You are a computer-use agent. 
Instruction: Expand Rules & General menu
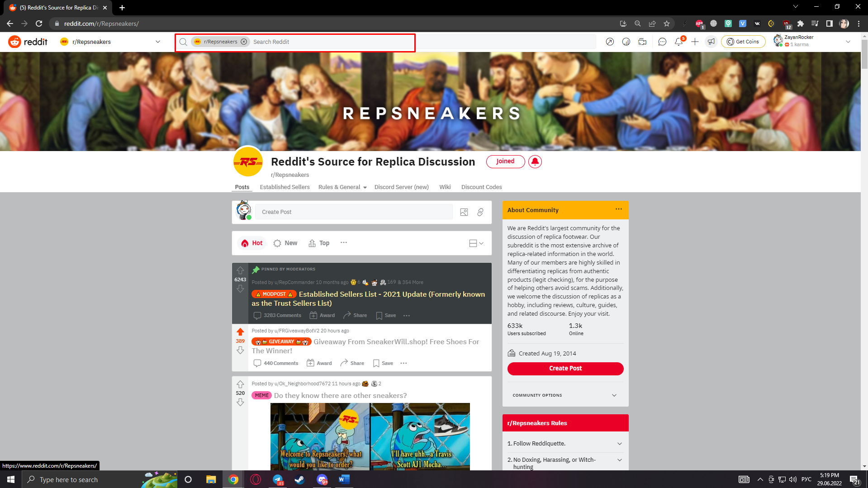click(342, 187)
